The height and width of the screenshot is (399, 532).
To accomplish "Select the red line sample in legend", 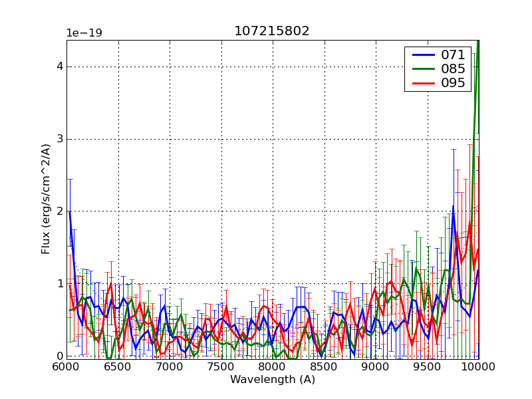I will click(x=423, y=83).
